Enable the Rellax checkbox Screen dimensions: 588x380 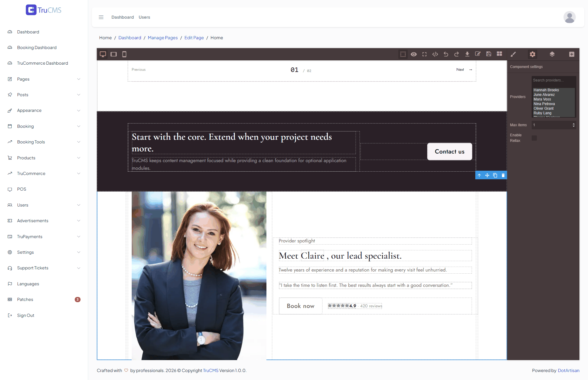point(534,138)
